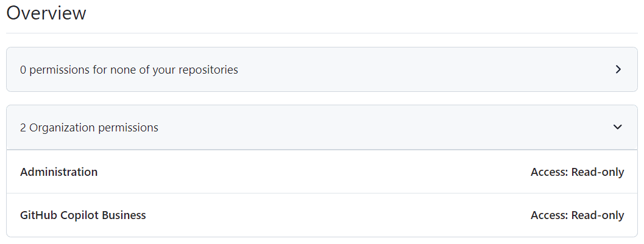
Task: Select the Administration permission name
Action: pos(58,172)
